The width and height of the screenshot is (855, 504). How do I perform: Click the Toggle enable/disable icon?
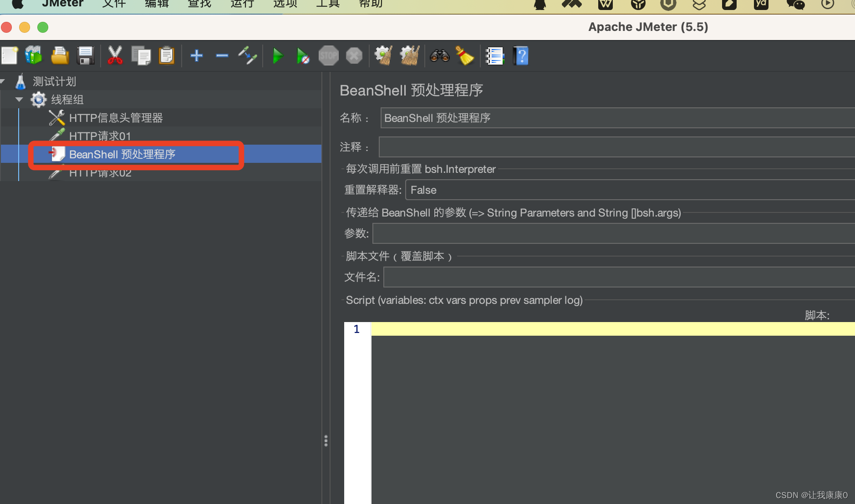point(248,56)
